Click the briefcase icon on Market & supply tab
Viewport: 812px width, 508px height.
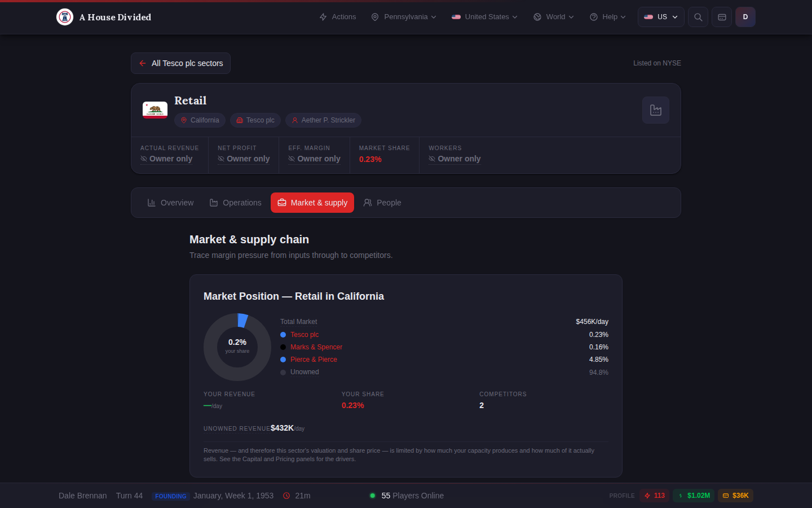[282, 203]
